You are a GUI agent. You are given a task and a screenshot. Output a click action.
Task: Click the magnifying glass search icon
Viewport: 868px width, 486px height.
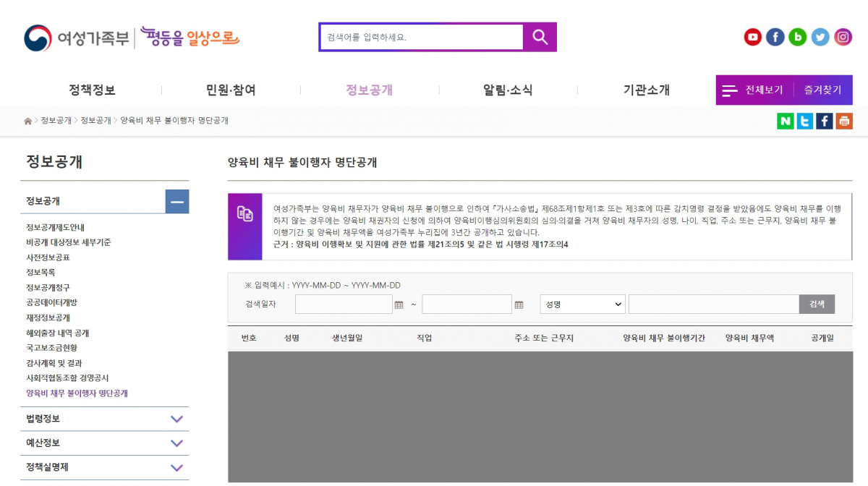(x=540, y=36)
